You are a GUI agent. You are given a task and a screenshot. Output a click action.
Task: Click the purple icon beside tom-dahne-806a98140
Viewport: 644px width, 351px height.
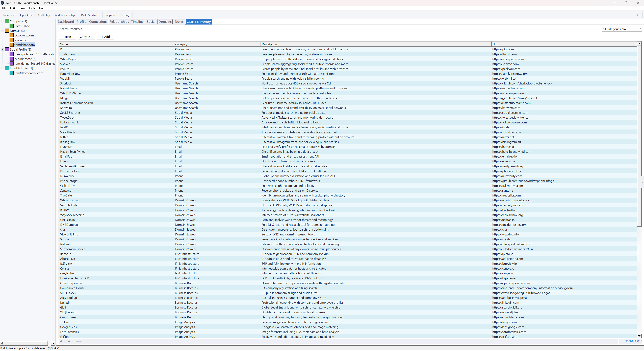pyautogui.click(x=12, y=64)
